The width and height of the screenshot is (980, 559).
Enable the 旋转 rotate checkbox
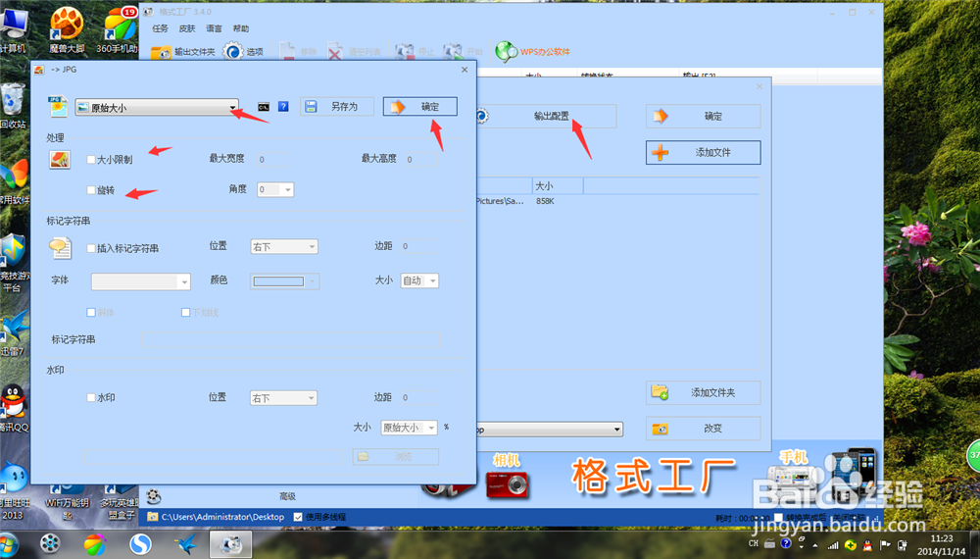click(x=91, y=190)
